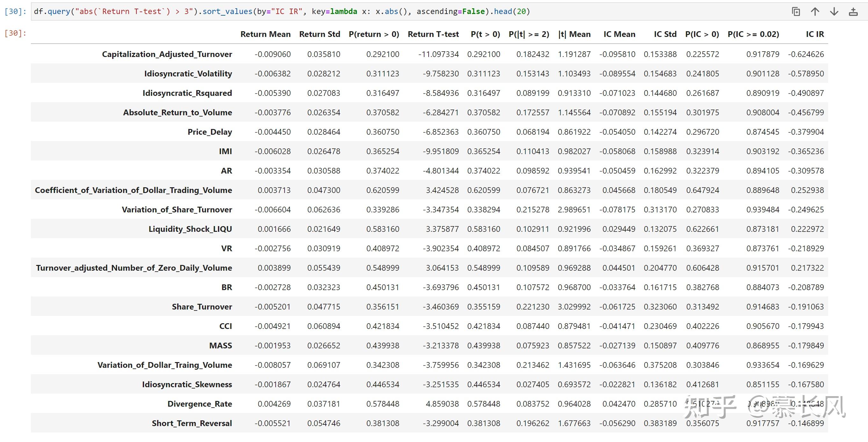The width and height of the screenshot is (868, 442).
Task: Click the IC Mean column header
Action: tap(619, 34)
